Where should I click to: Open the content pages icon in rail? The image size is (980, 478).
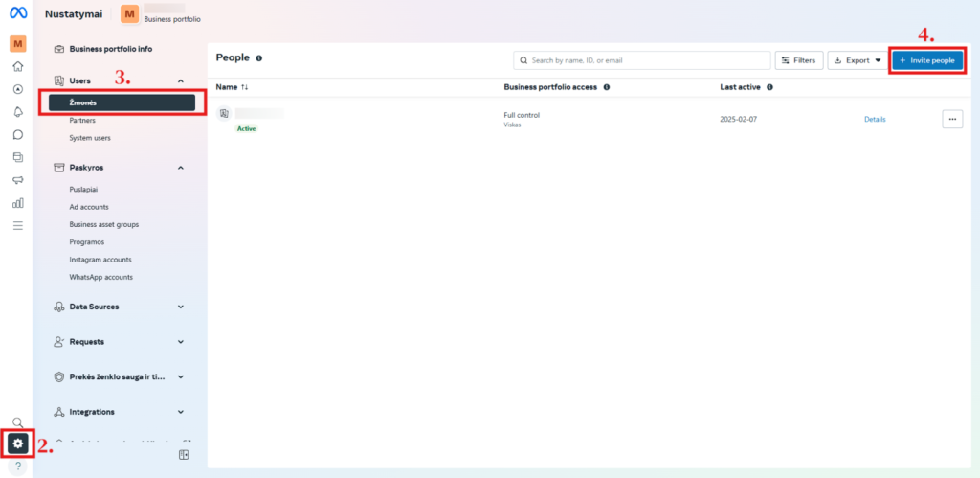18,157
